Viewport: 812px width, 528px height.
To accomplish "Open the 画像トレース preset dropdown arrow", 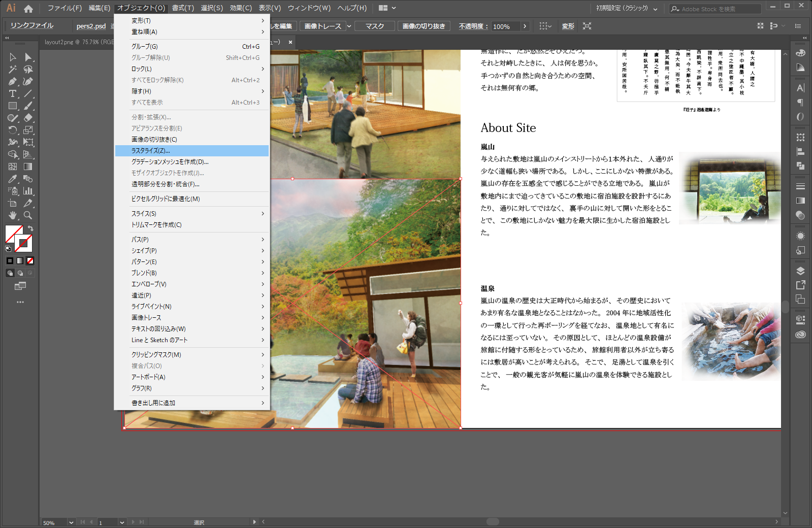I will [x=349, y=26].
